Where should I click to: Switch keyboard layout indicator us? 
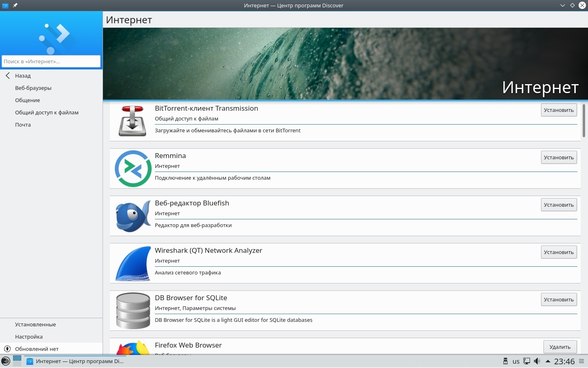516,361
